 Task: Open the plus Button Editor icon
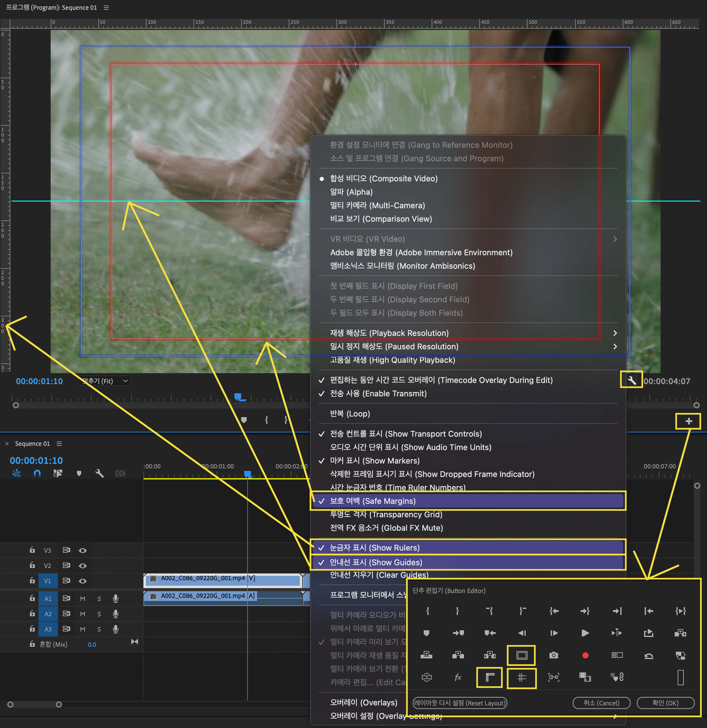tap(688, 421)
